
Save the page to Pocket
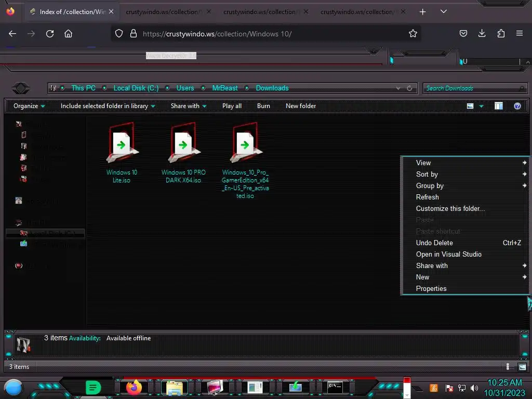pyautogui.click(x=463, y=33)
